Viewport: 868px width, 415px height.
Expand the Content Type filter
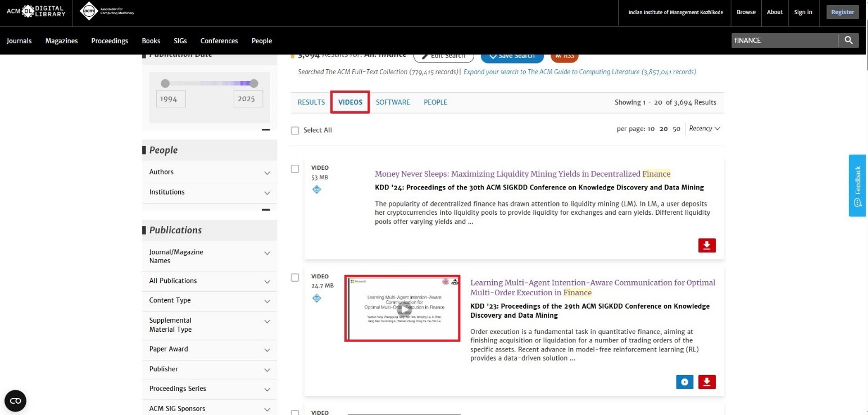pos(267,301)
